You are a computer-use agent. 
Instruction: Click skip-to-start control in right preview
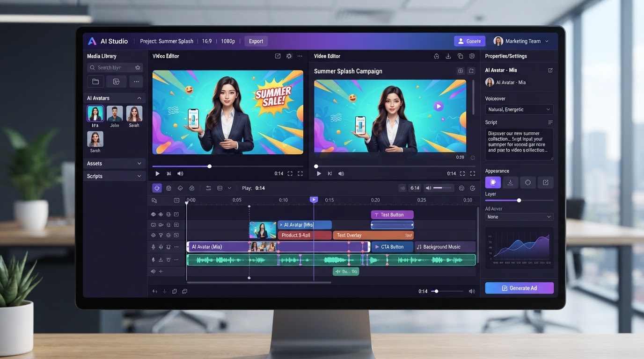[330, 173]
